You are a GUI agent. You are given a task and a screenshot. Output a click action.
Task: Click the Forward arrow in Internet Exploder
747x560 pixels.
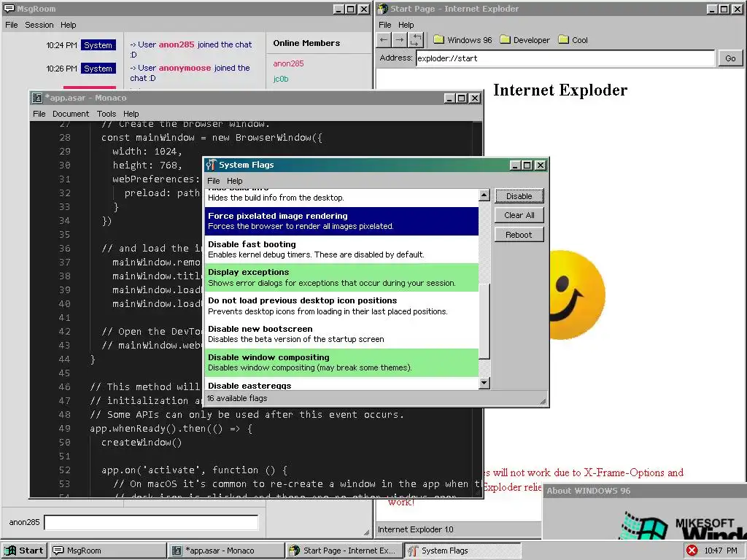[x=400, y=40]
